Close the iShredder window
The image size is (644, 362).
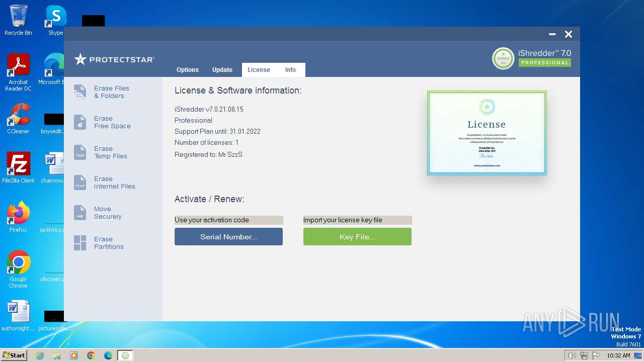569,34
